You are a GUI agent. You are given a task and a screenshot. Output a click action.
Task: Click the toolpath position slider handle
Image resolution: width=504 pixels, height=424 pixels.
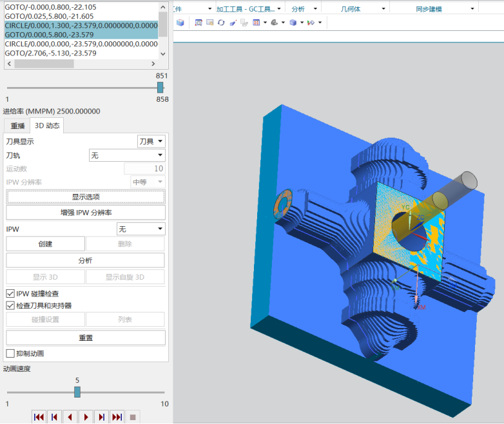[160, 87]
